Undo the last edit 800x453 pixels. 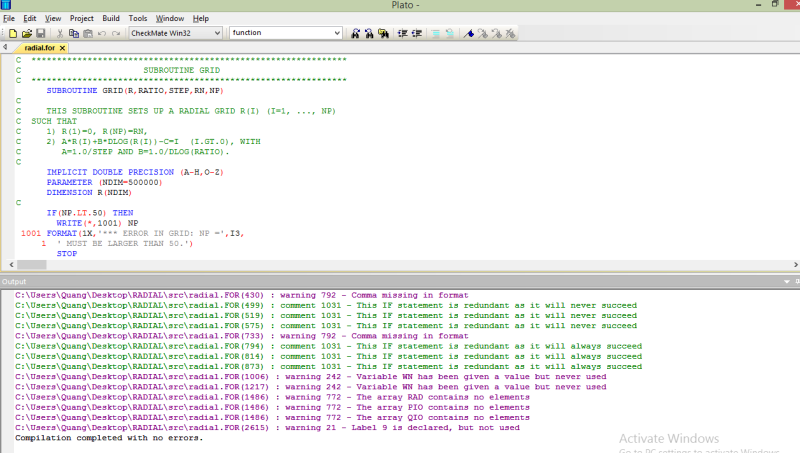[x=102, y=34]
